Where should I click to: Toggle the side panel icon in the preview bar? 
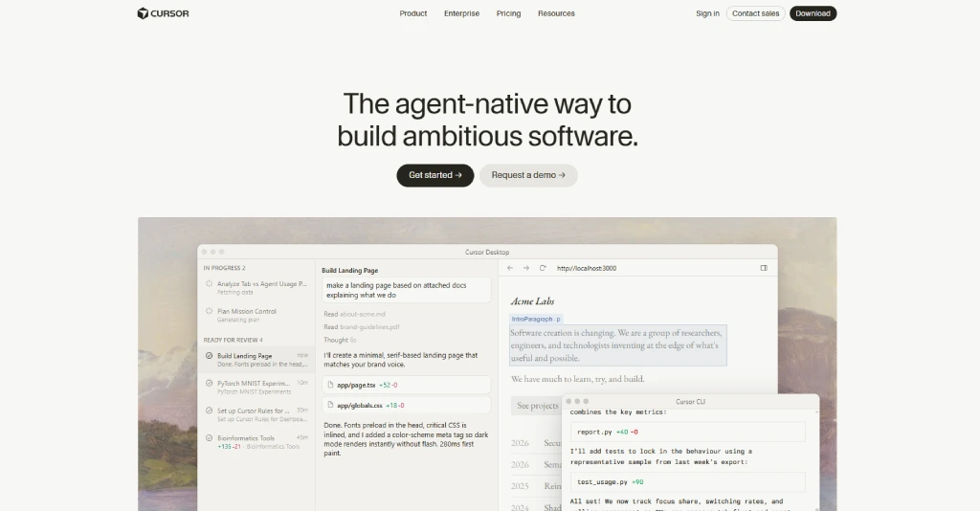764,268
